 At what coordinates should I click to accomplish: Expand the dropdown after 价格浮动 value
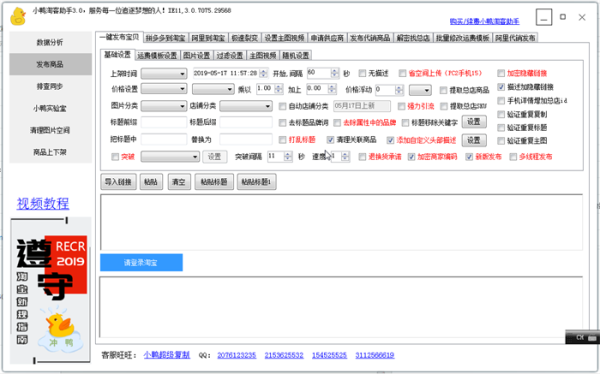tap(420, 90)
